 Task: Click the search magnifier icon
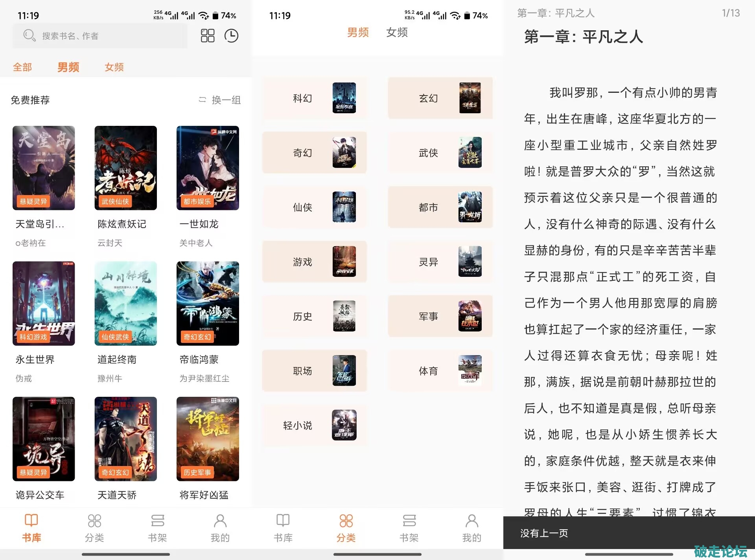(29, 35)
